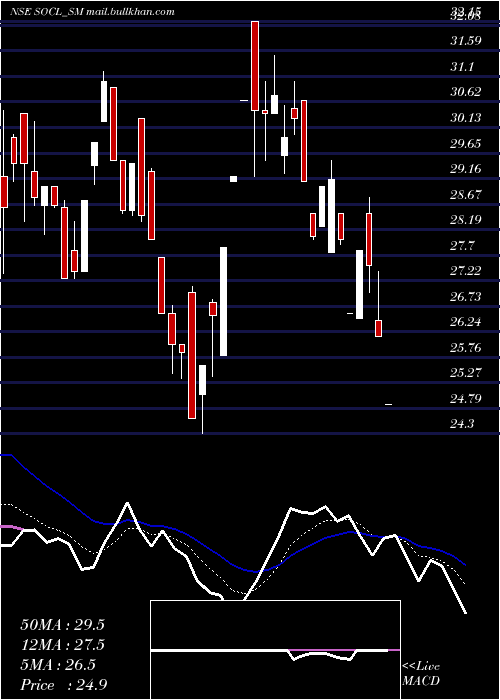Click the small dash marker near 24.79
Screen dimensions: 500x700
tap(388, 404)
